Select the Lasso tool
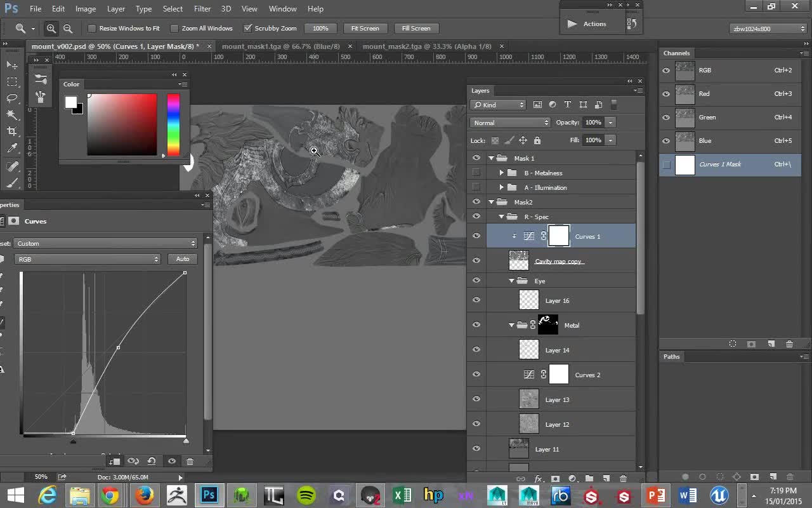The height and width of the screenshot is (508, 812). click(12, 98)
